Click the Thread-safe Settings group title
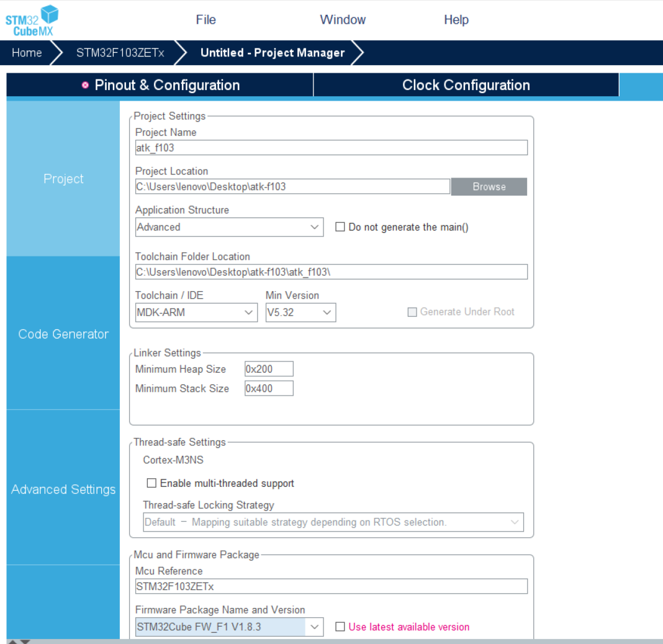The width and height of the screenshot is (663, 644). (179, 442)
